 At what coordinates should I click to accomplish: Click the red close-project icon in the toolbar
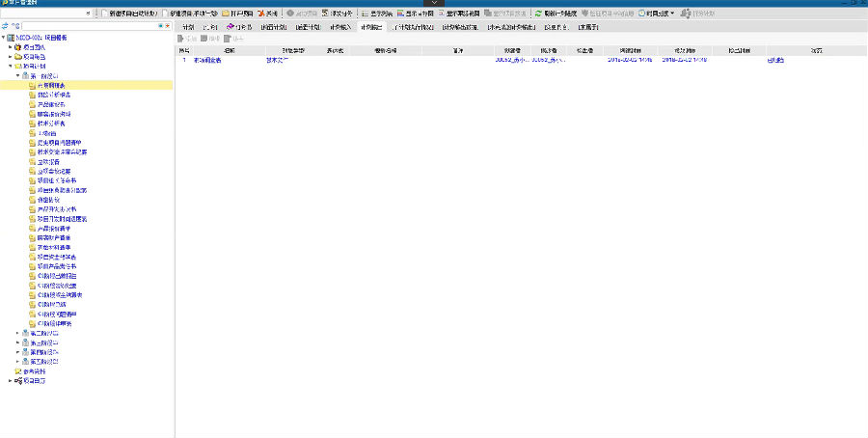point(260,13)
